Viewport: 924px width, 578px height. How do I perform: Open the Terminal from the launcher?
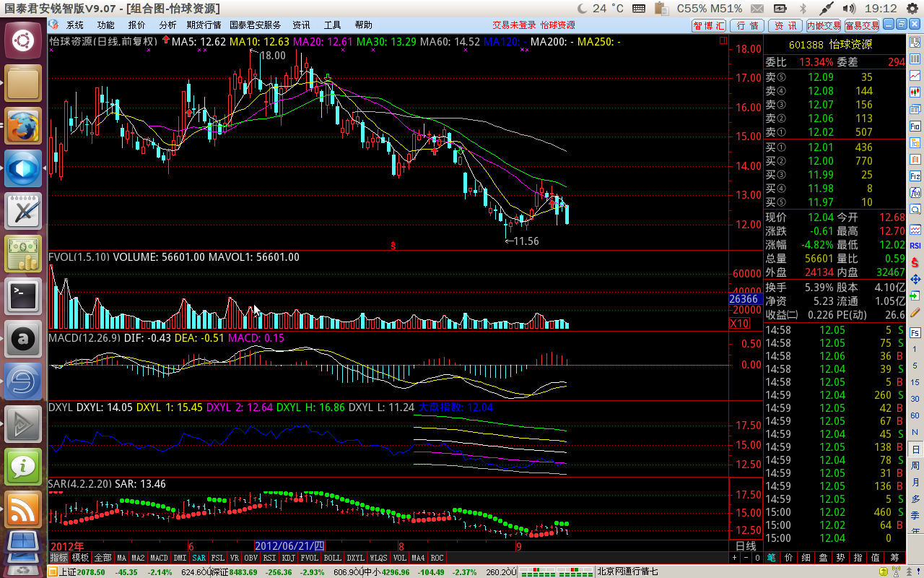click(24, 296)
